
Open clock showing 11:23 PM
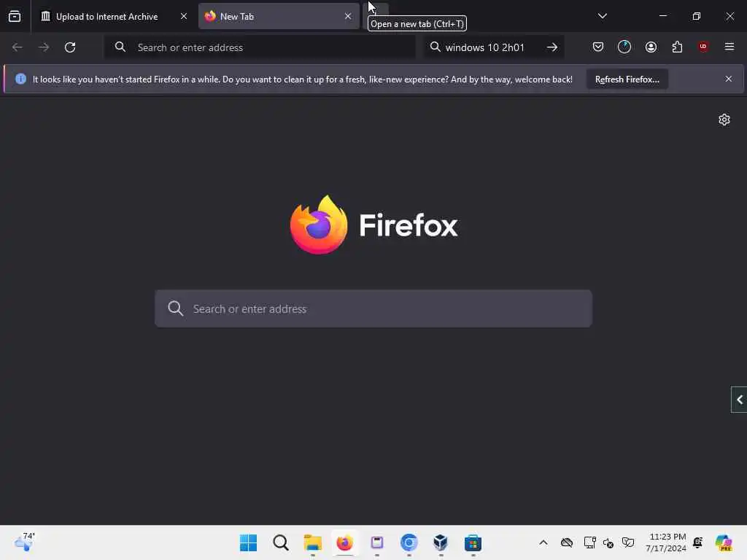click(665, 542)
